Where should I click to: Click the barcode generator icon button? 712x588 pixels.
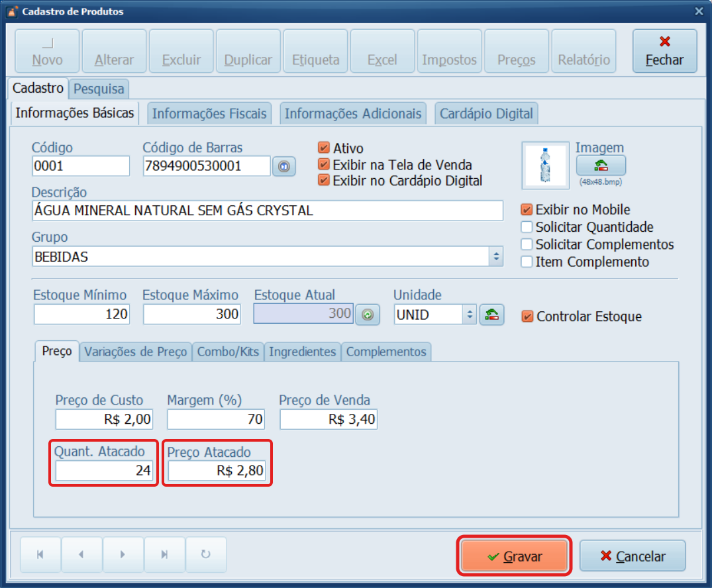tap(284, 167)
